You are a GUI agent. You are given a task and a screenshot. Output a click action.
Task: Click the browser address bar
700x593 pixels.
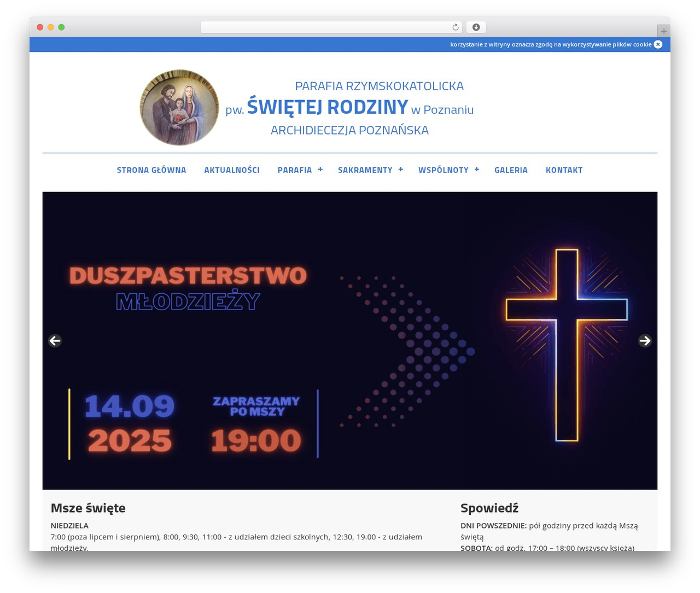[x=331, y=27]
